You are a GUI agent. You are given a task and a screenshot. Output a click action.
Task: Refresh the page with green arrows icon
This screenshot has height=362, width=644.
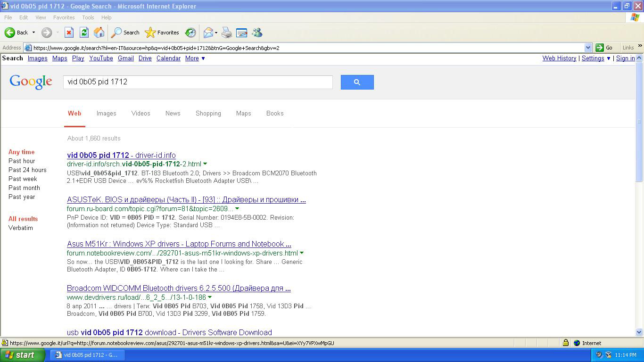point(84,33)
